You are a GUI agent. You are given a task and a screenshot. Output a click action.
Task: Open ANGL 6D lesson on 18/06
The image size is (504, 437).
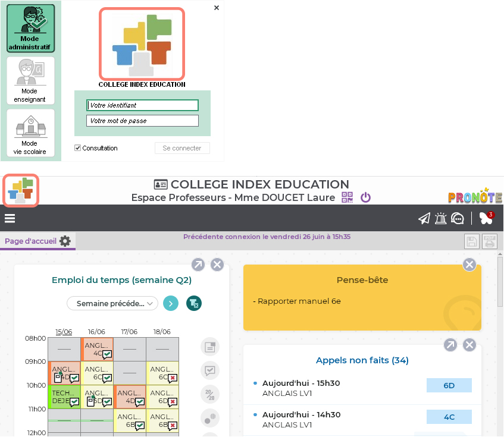click(162, 397)
